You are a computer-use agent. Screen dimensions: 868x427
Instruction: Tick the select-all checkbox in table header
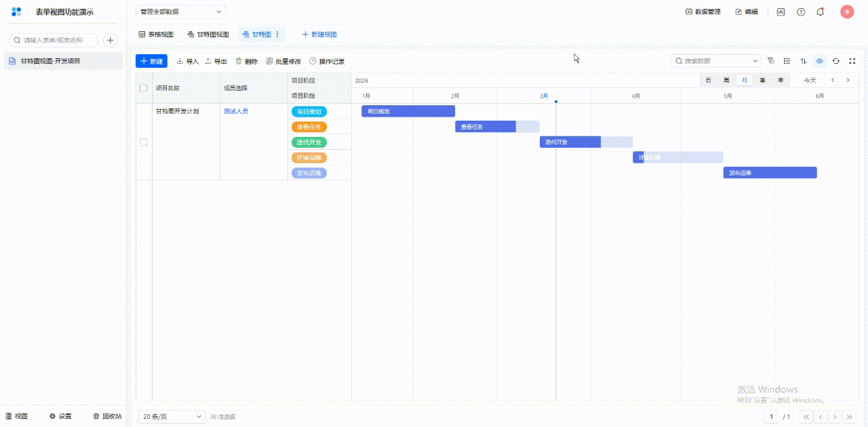pos(143,88)
